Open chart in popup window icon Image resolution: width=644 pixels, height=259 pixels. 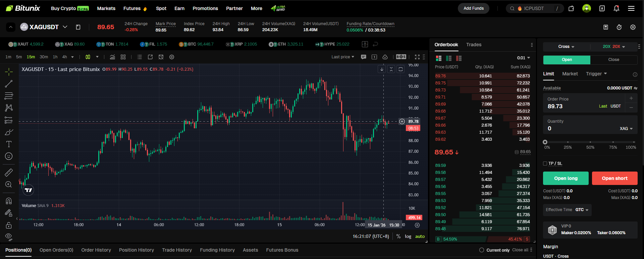(150, 57)
